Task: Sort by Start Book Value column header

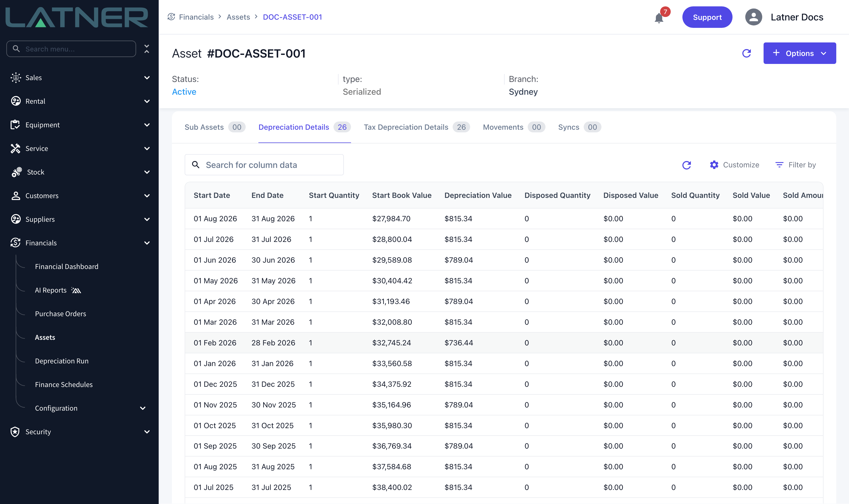Action: [402, 195]
